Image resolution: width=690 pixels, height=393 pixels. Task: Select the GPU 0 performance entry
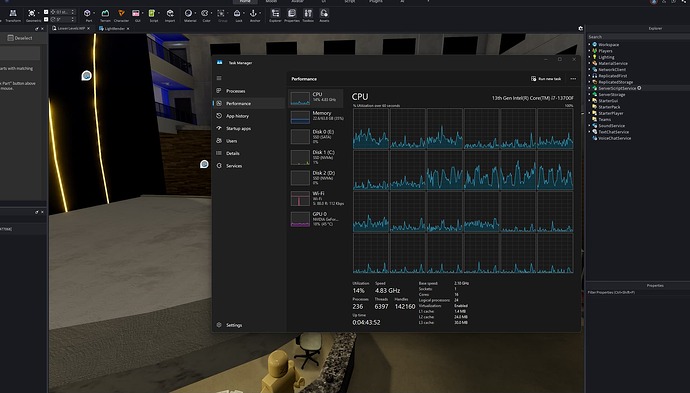(316, 219)
